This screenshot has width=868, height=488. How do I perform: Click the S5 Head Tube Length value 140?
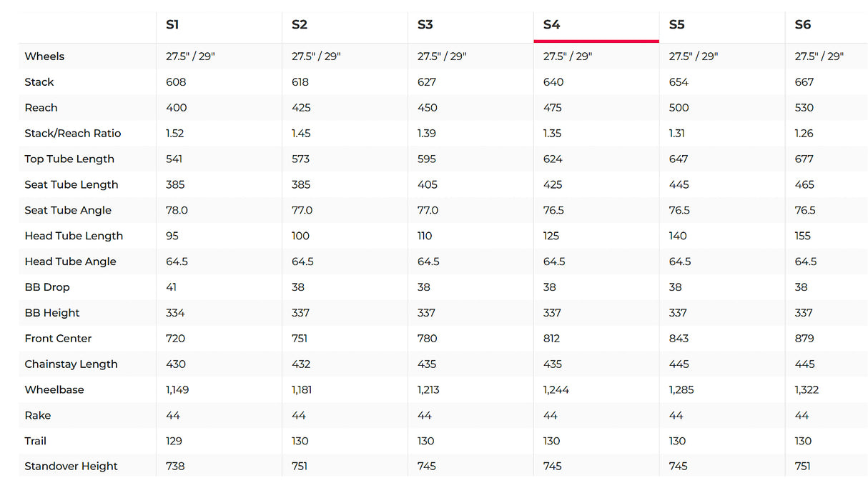click(x=678, y=236)
